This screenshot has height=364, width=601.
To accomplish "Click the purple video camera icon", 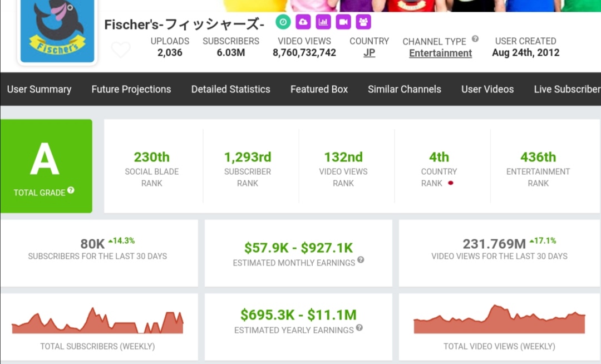I will [x=343, y=22].
